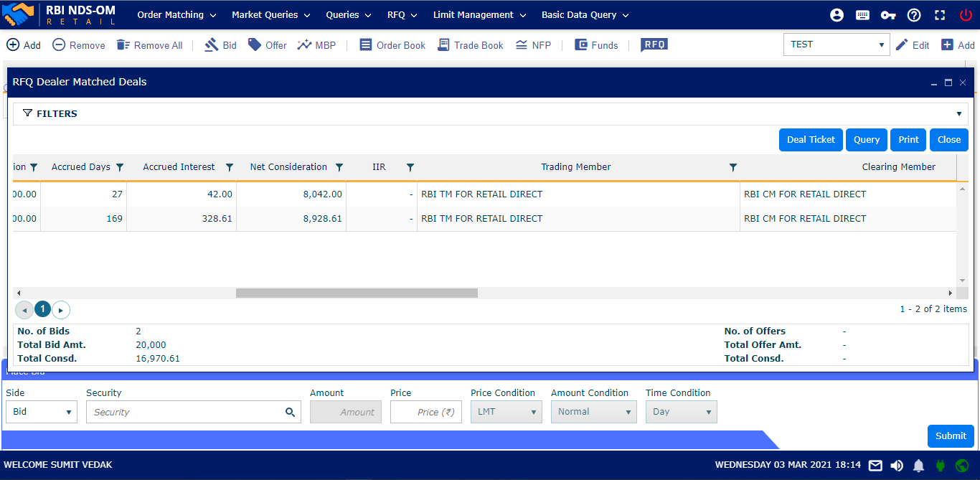
Task: Select the row with Net Consideration 8,042.00
Action: pyautogui.click(x=484, y=194)
